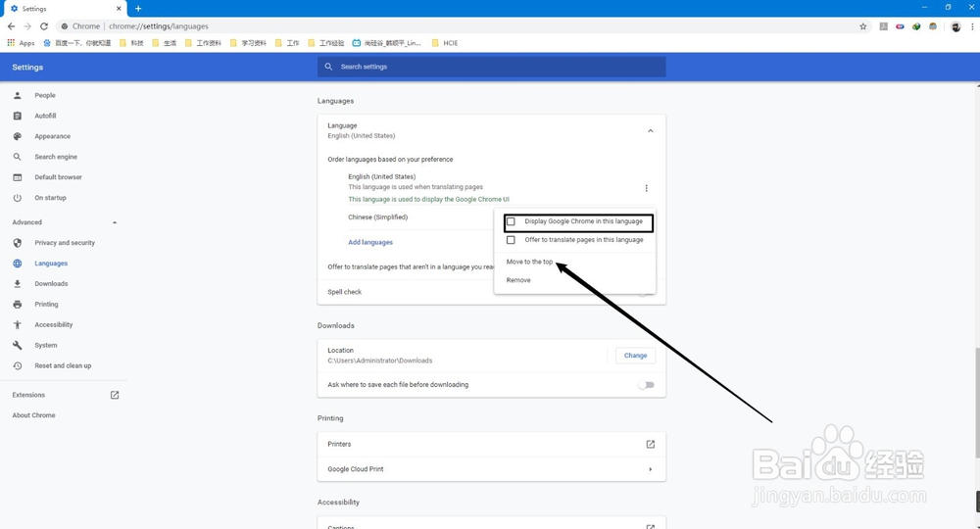Viewport: 980px width, 529px height.
Task: Click the Search settings magnifier icon
Action: click(328, 67)
